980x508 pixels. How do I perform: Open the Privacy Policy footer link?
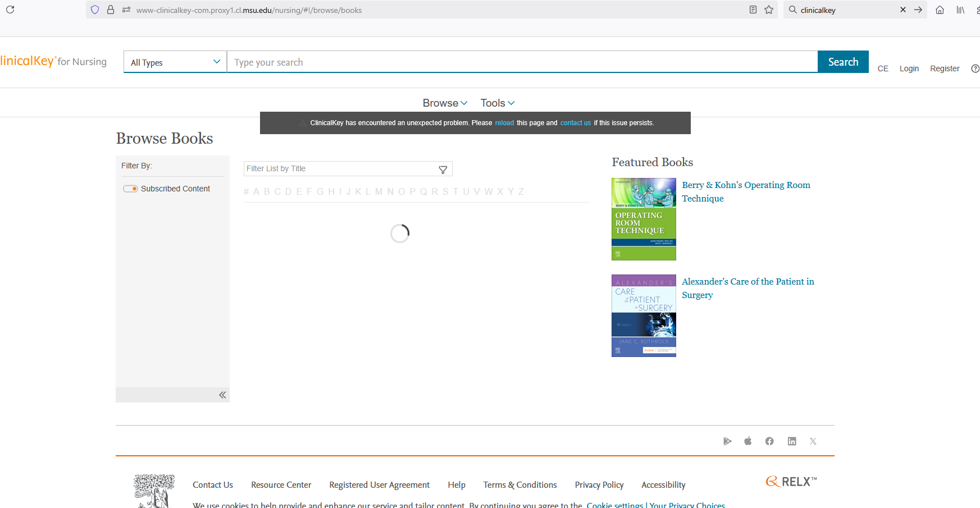click(599, 484)
